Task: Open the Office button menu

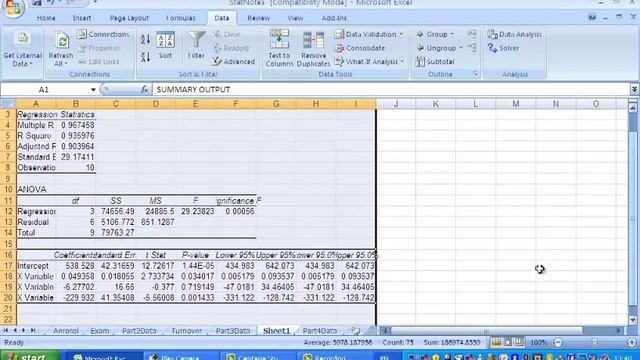Action: [12, 8]
